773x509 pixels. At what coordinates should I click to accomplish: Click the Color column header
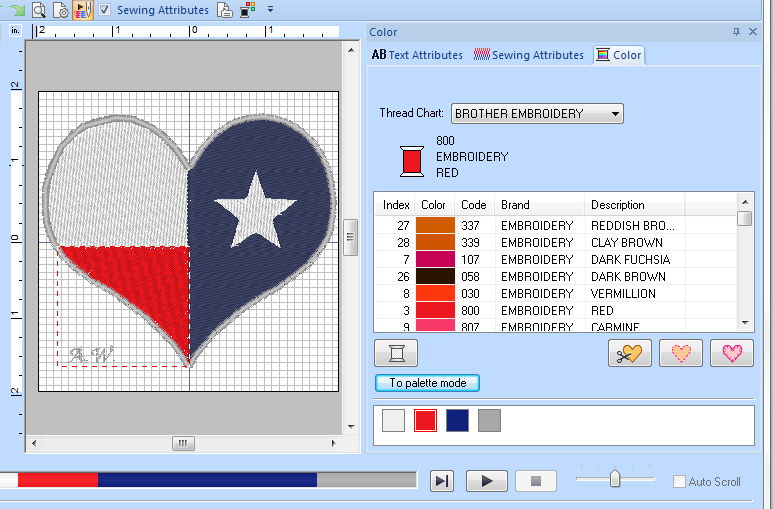pos(433,205)
